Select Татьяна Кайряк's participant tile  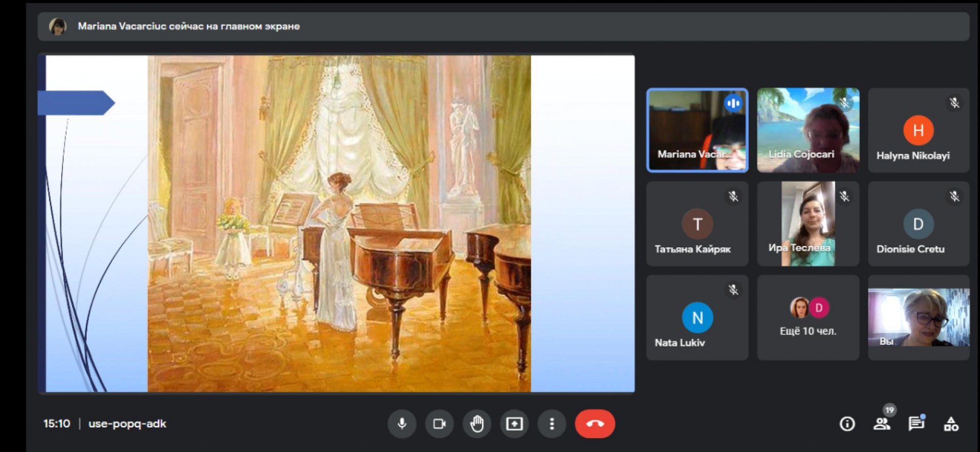click(697, 223)
